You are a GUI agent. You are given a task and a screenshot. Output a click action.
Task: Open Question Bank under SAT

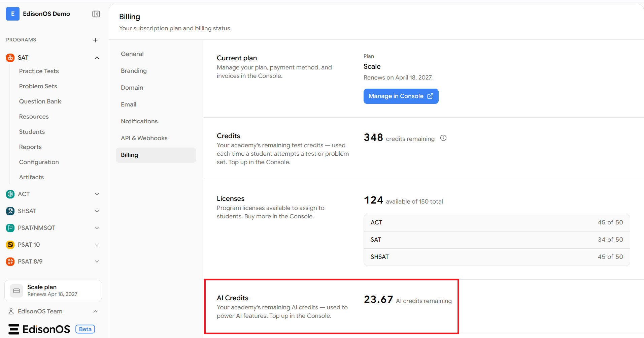click(40, 101)
